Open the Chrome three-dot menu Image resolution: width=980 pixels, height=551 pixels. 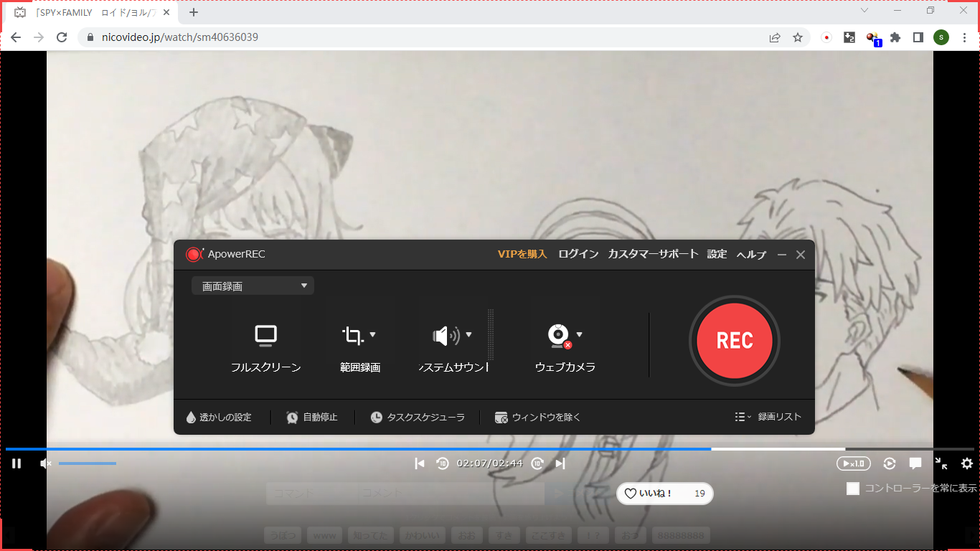coord(964,37)
